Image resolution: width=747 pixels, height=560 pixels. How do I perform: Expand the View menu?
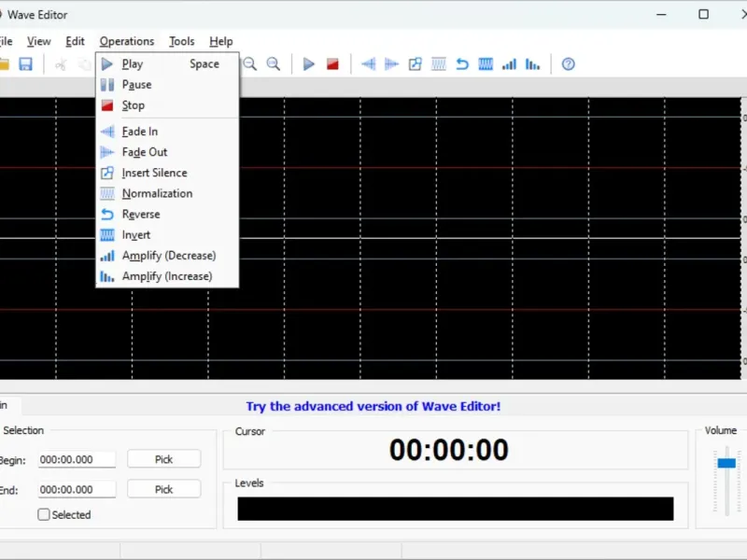tap(39, 41)
